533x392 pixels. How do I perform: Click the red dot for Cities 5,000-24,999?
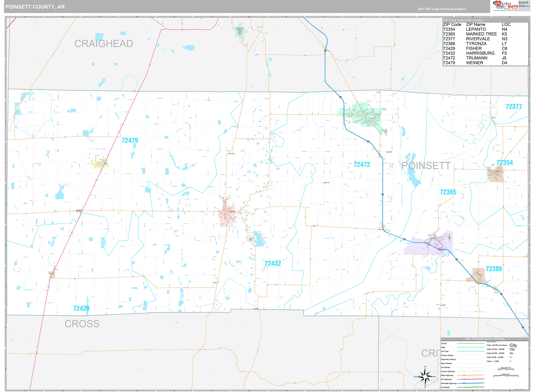509,357
